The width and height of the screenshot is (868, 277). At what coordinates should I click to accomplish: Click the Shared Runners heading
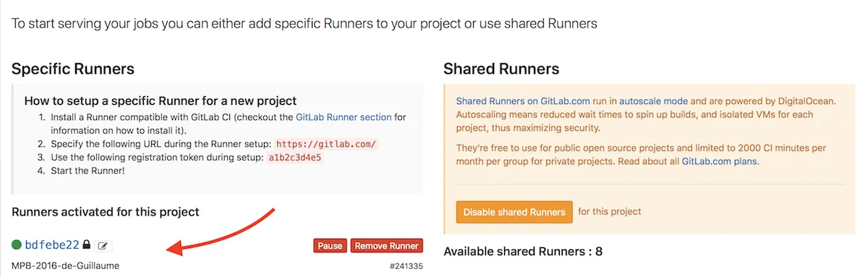[501, 69]
